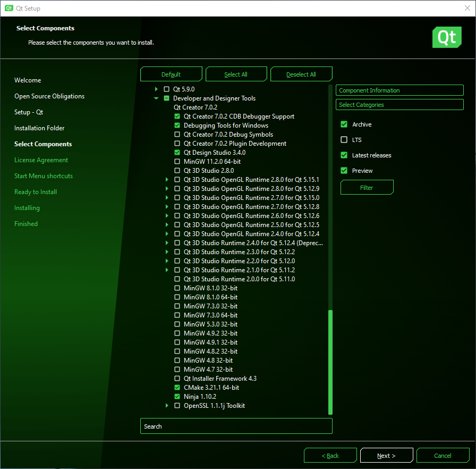Image resolution: width=476 pixels, height=469 pixels.
Task: Check the OpenSSL 1.1.1j Toolkit checkbox
Action: 177,406
